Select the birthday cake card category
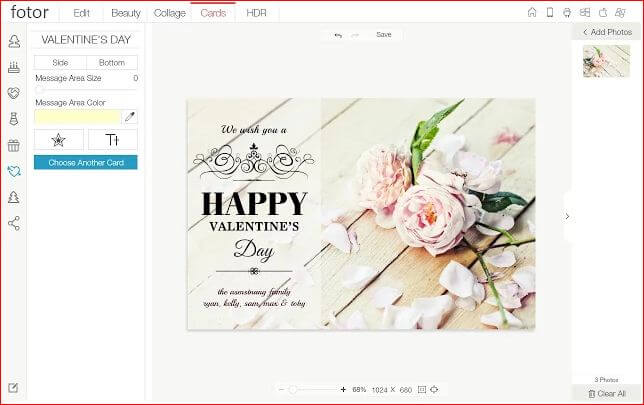The width and height of the screenshot is (644, 405). (x=14, y=67)
